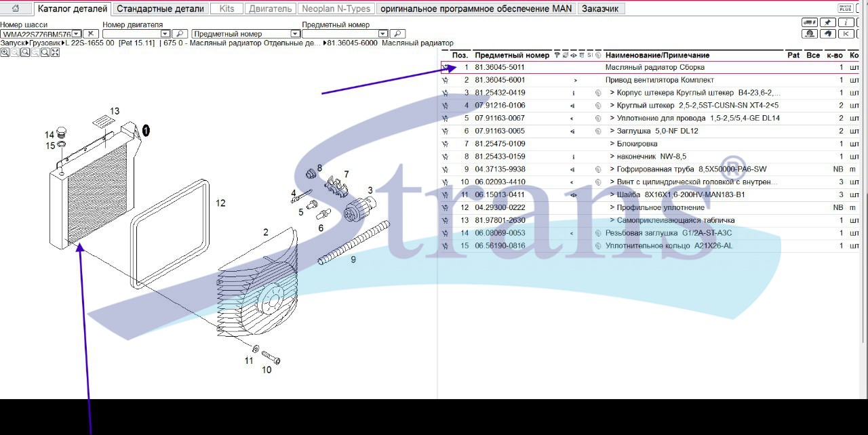Open the 'Заказчик' tab

(600, 9)
